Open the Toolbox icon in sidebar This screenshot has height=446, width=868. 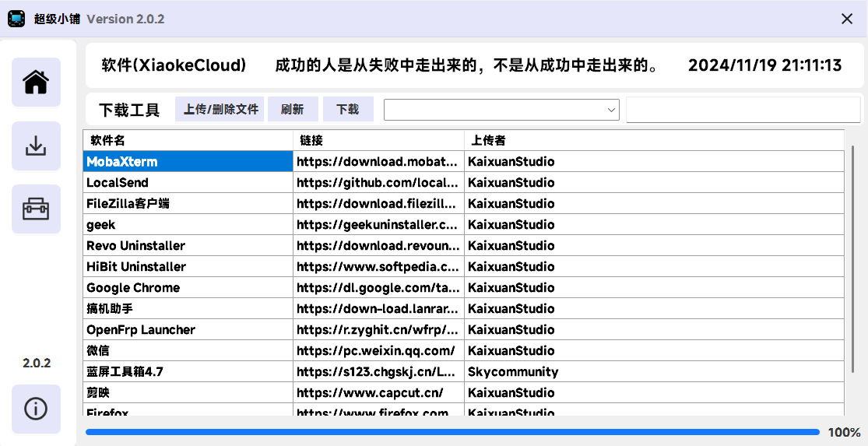pos(36,209)
